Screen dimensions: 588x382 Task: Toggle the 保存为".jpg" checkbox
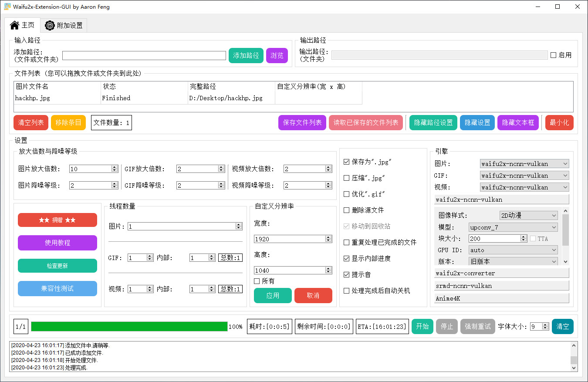coord(347,162)
